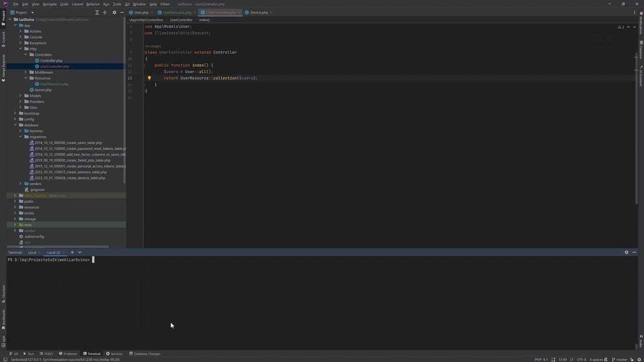Open the Git tool window
Screen dimensions: 644x362
coord(14,354)
